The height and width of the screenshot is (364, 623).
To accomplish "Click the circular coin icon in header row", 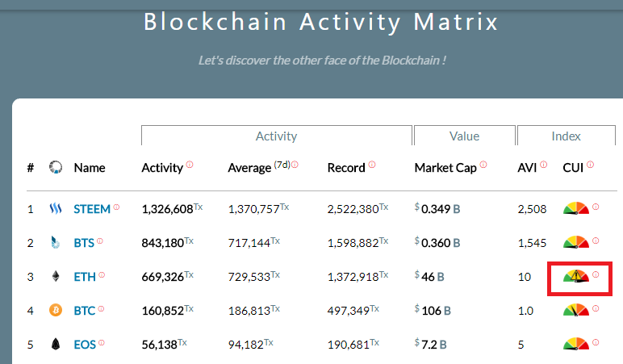I will pyautogui.click(x=56, y=168).
